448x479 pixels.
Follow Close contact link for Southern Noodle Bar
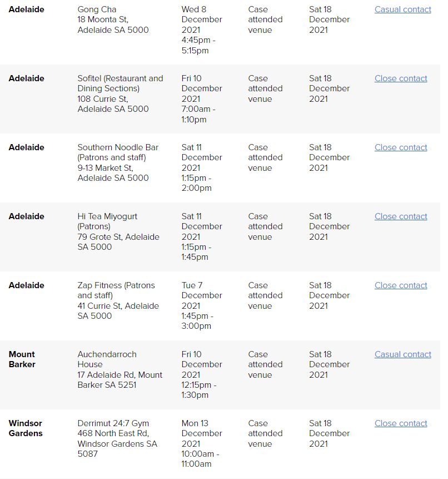[401, 147]
